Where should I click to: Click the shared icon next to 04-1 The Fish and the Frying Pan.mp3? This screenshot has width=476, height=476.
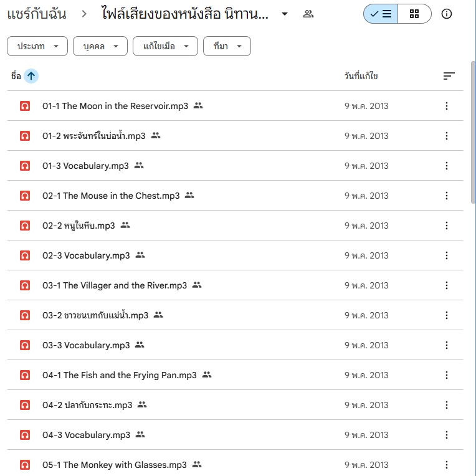click(207, 374)
